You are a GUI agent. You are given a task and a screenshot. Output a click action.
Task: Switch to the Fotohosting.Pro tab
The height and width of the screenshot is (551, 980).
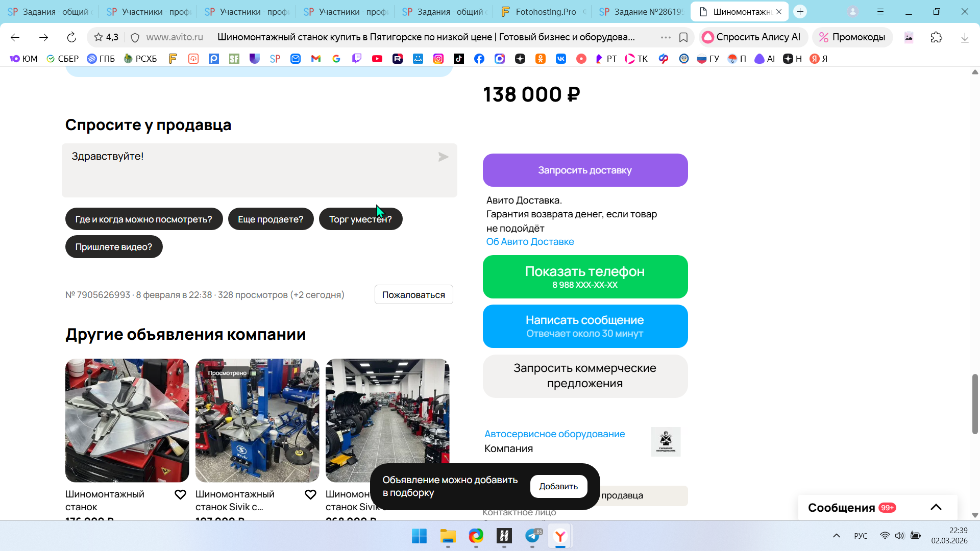(543, 11)
